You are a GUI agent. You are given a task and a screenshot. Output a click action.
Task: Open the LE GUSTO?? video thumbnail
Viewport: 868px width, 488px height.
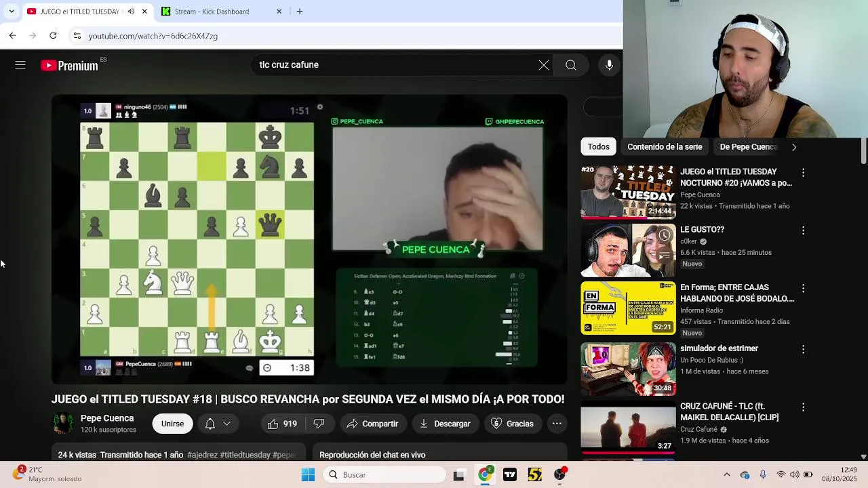click(628, 250)
